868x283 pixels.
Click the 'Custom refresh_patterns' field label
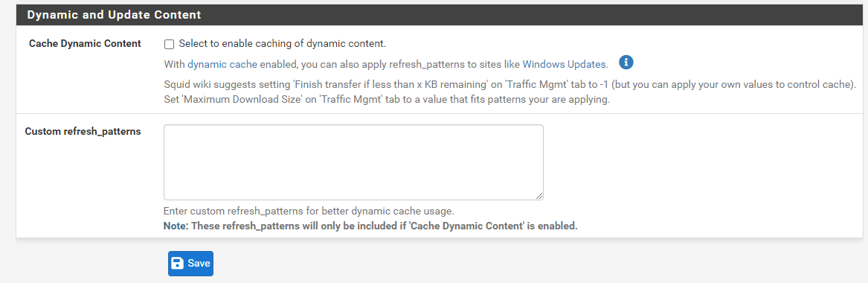(83, 132)
